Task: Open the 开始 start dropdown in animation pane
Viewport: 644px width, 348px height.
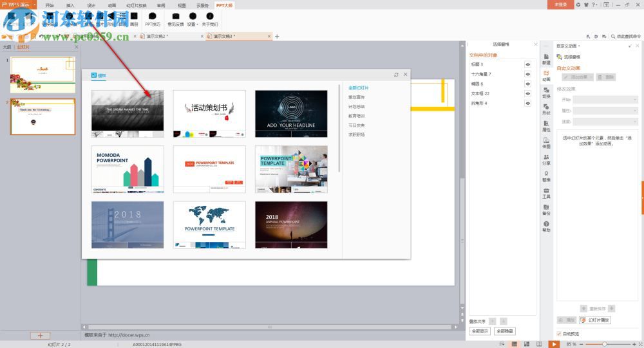Action: (605, 100)
